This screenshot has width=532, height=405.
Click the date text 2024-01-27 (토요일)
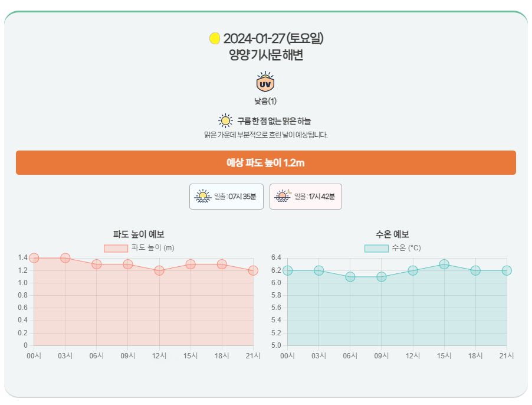coord(273,38)
